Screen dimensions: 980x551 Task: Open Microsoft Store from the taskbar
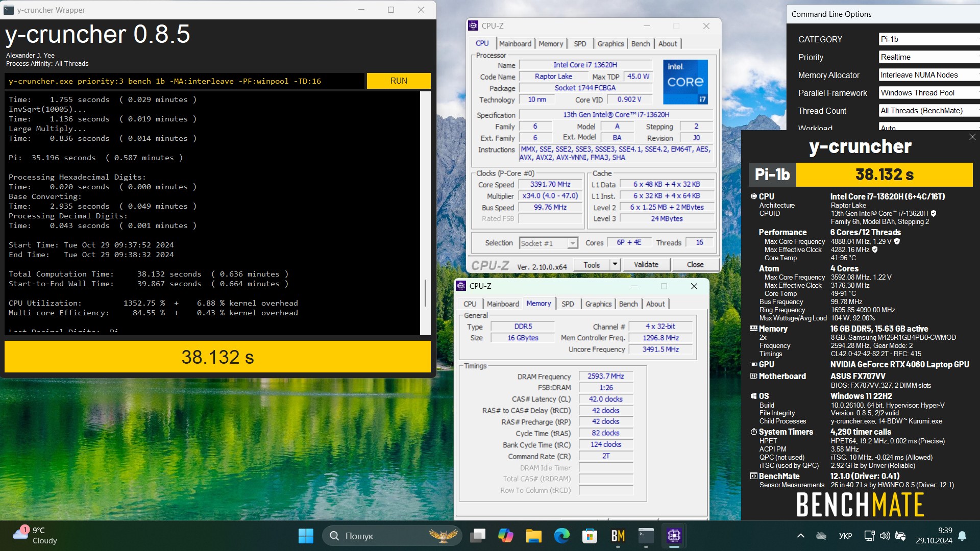pyautogui.click(x=590, y=536)
